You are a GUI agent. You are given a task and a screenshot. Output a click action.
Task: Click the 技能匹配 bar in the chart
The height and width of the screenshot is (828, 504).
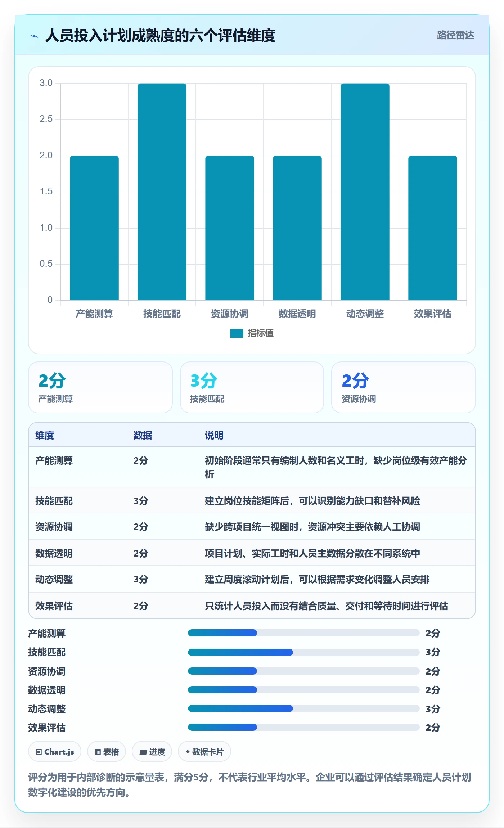click(162, 192)
